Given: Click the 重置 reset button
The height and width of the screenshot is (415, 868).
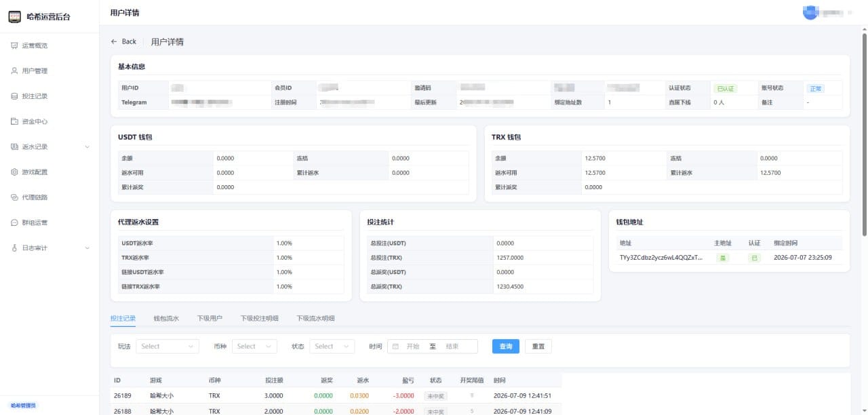Looking at the screenshot, I should 538,347.
